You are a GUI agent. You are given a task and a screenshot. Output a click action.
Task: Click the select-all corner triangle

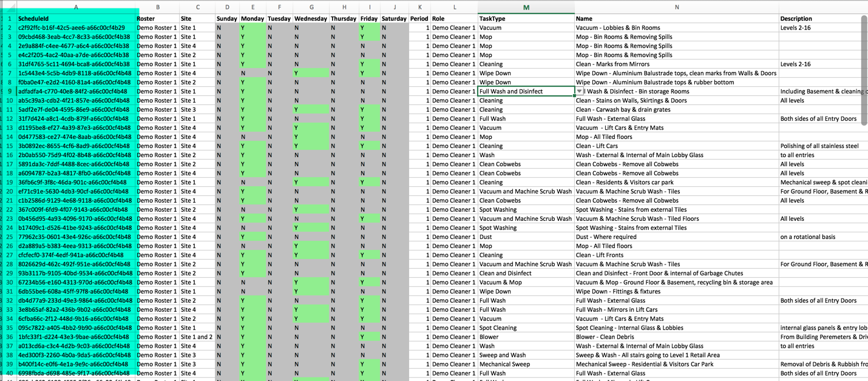pyautogui.click(x=8, y=7)
